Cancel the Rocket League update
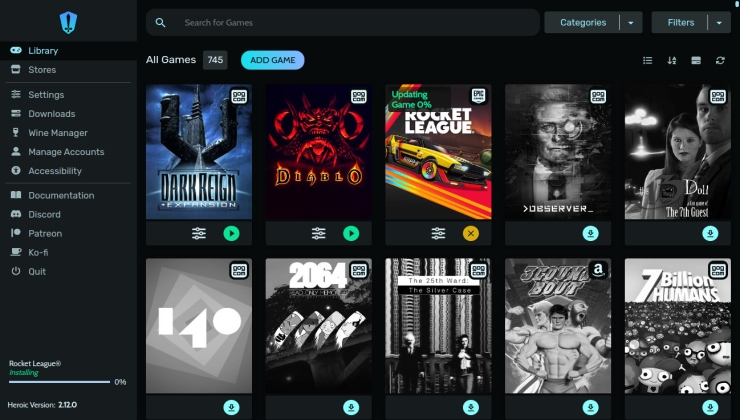 coord(471,233)
